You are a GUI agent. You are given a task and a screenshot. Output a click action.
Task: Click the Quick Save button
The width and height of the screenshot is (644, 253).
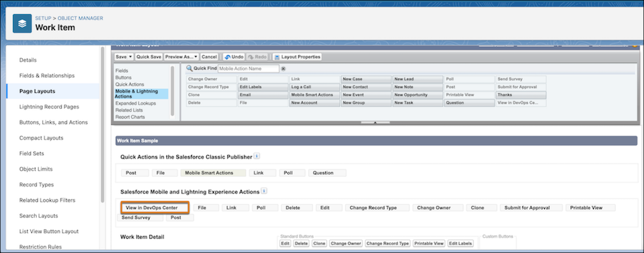(149, 57)
